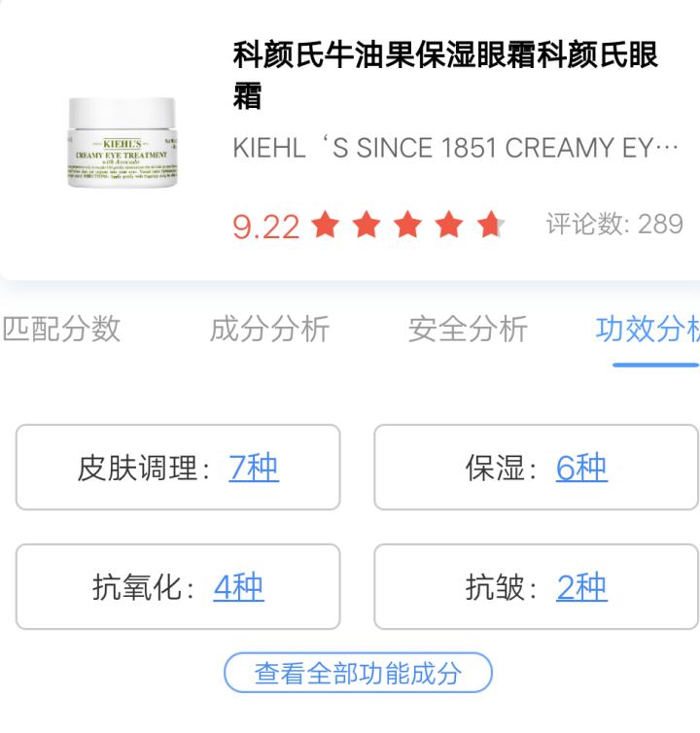Switch to the 匹配分数 tab
The image size is (700, 733).
pos(61,330)
